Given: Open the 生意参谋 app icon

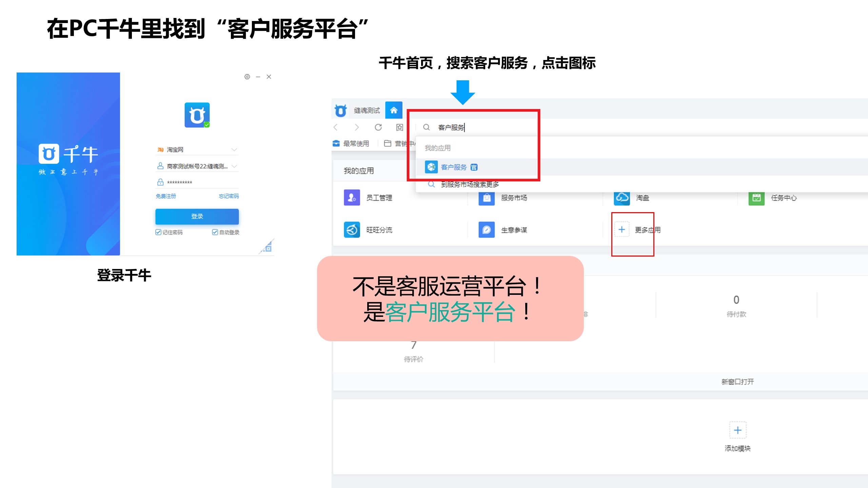Looking at the screenshot, I should 486,230.
